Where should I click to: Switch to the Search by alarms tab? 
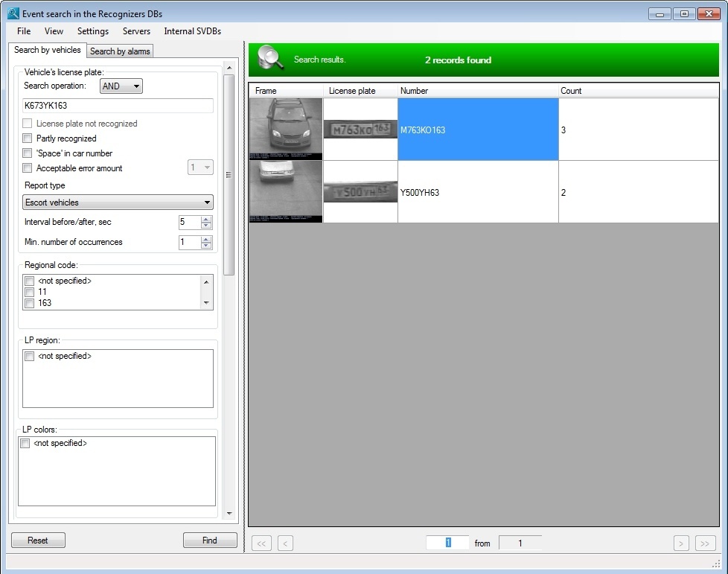point(120,51)
